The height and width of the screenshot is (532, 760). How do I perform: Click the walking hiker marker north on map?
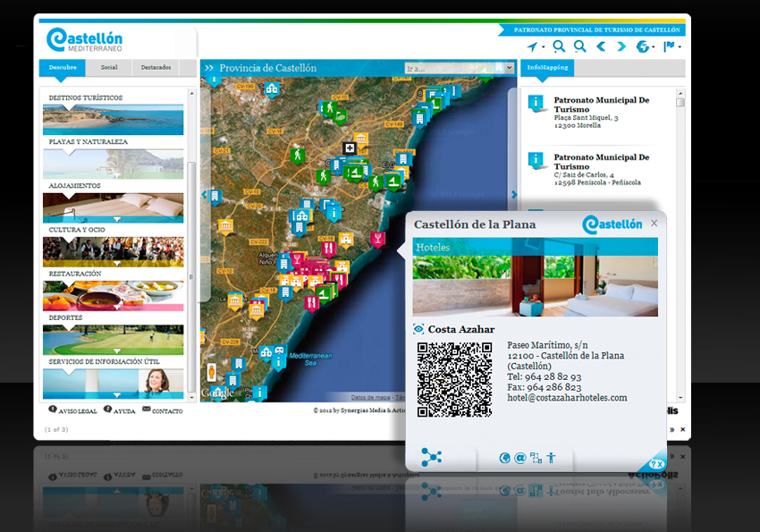(x=330, y=107)
